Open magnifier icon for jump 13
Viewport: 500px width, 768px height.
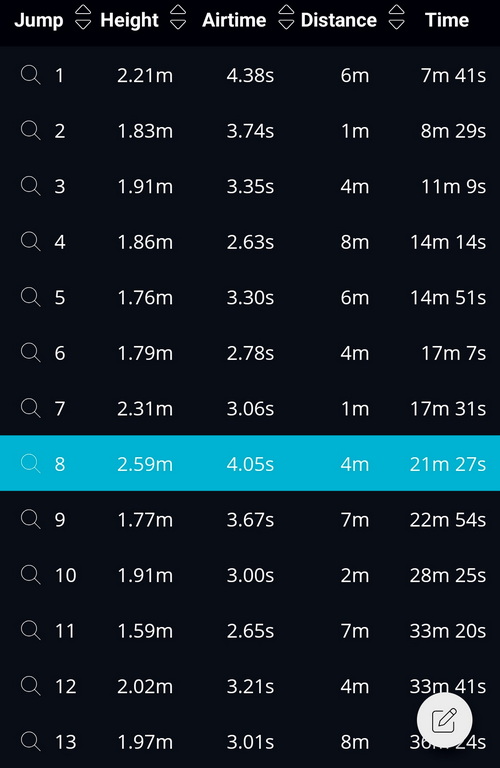click(30, 741)
